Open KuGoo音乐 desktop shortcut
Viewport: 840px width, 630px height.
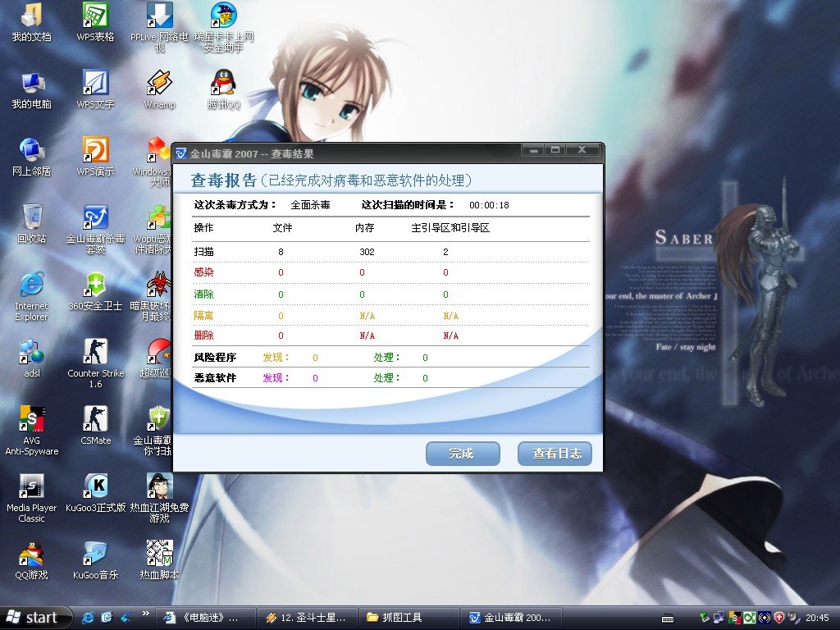(95, 560)
